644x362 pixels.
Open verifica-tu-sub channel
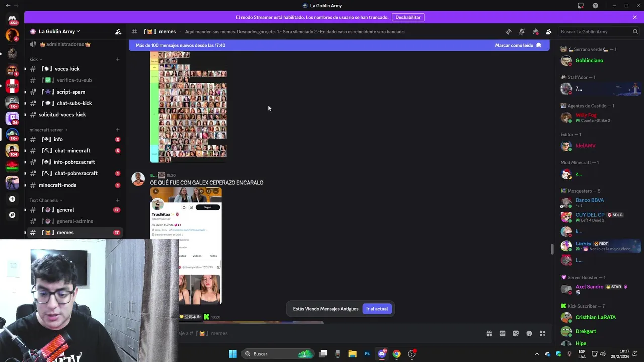(x=74, y=80)
